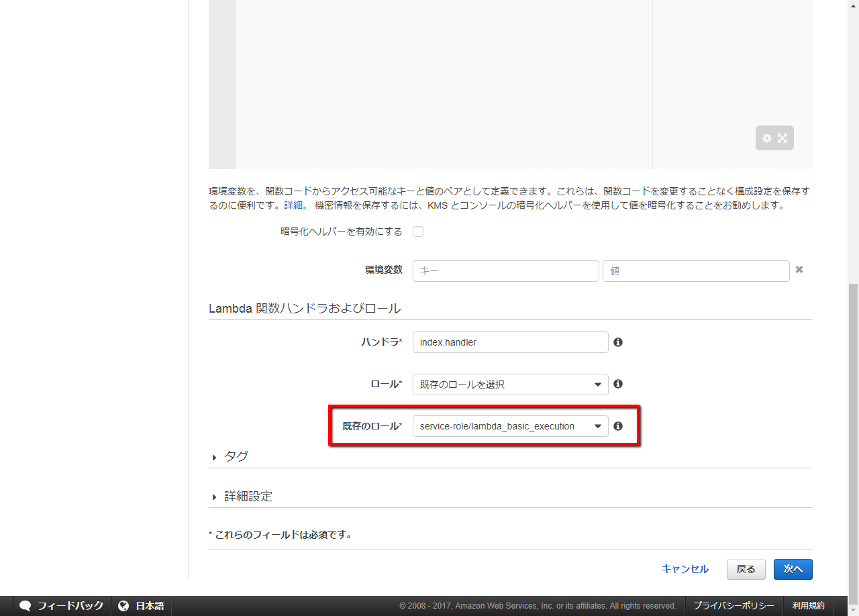The height and width of the screenshot is (616, 859).
Task: Click the page vertical scrollbar
Action: [x=853, y=436]
